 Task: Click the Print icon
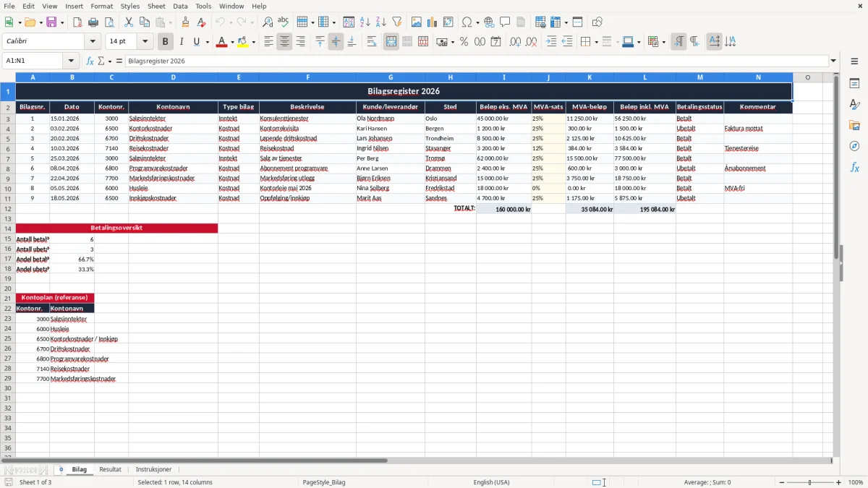pyautogui.click(x=93, y=22)
